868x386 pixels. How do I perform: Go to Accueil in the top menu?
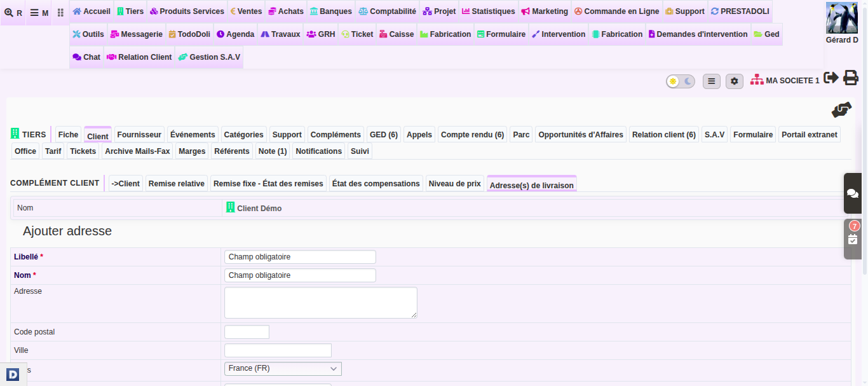click(x=92, y=11)
